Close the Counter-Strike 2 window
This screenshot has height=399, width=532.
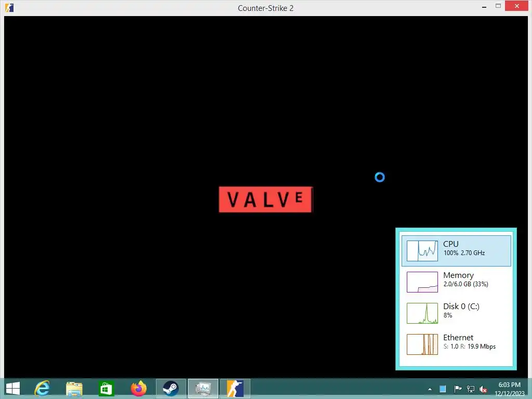(x=516, y=6)
